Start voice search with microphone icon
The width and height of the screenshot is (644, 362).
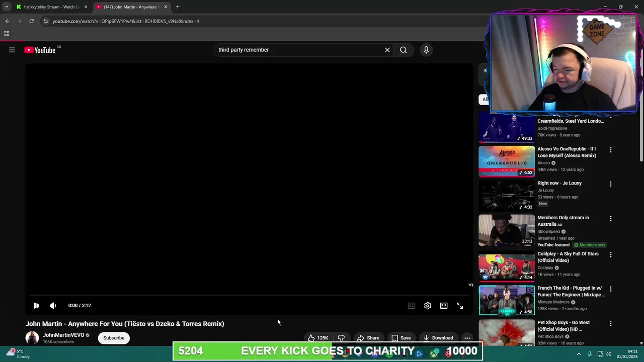click(x=426, y=50)
